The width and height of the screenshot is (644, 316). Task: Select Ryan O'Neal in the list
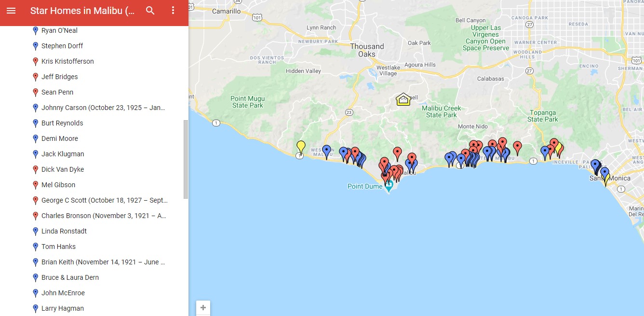click(59, 30)
